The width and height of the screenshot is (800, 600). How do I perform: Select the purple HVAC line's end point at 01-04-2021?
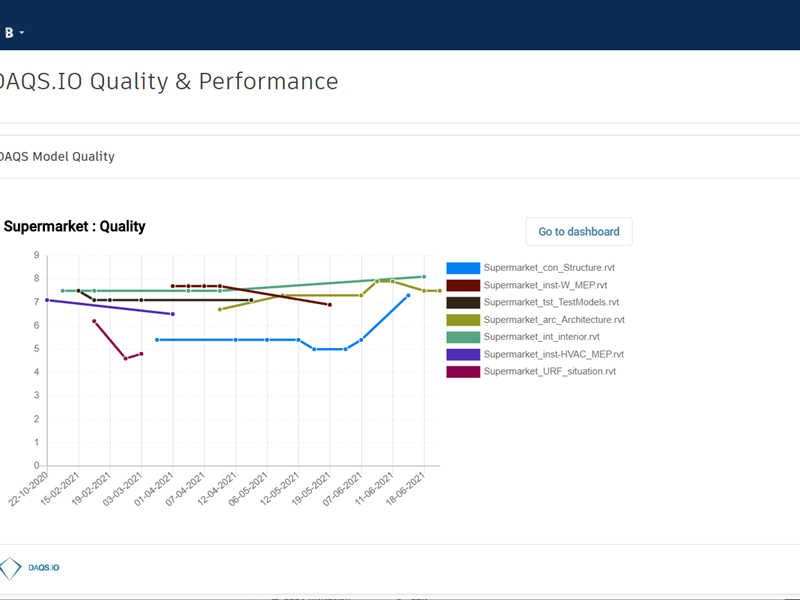tap(173, 314)
